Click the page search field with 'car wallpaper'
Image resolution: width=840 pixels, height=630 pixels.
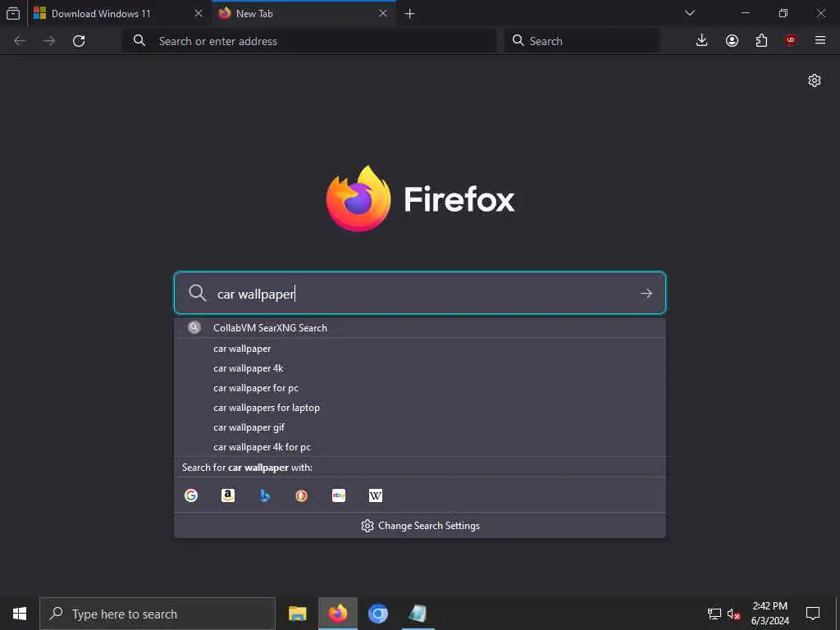tap(420, 293)
